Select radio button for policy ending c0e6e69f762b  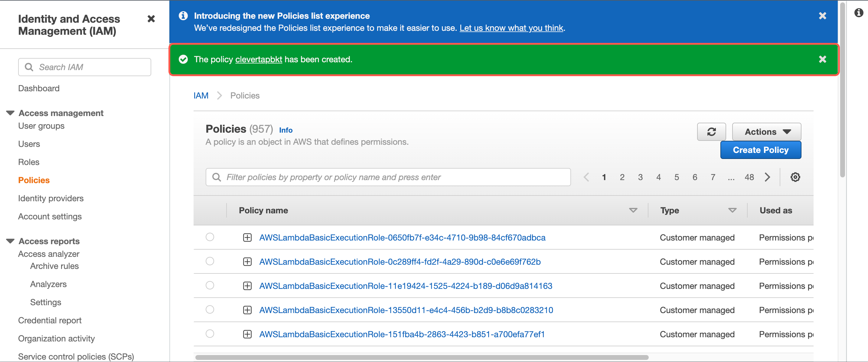(210, 261)
